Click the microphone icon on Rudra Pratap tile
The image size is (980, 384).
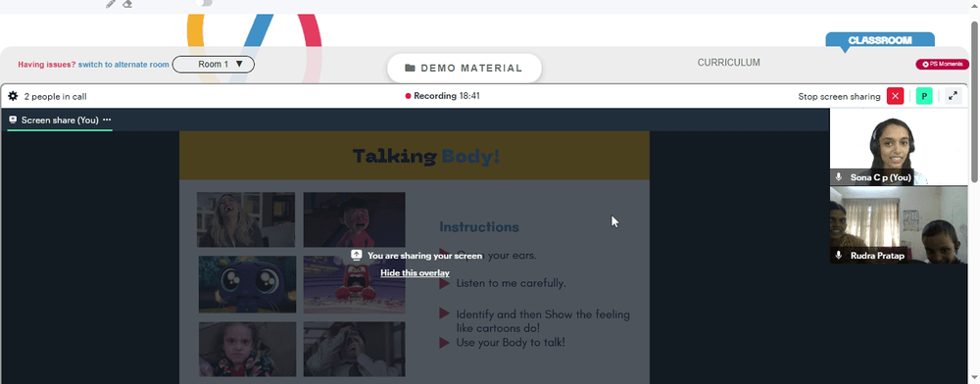(x=839, y=256)
